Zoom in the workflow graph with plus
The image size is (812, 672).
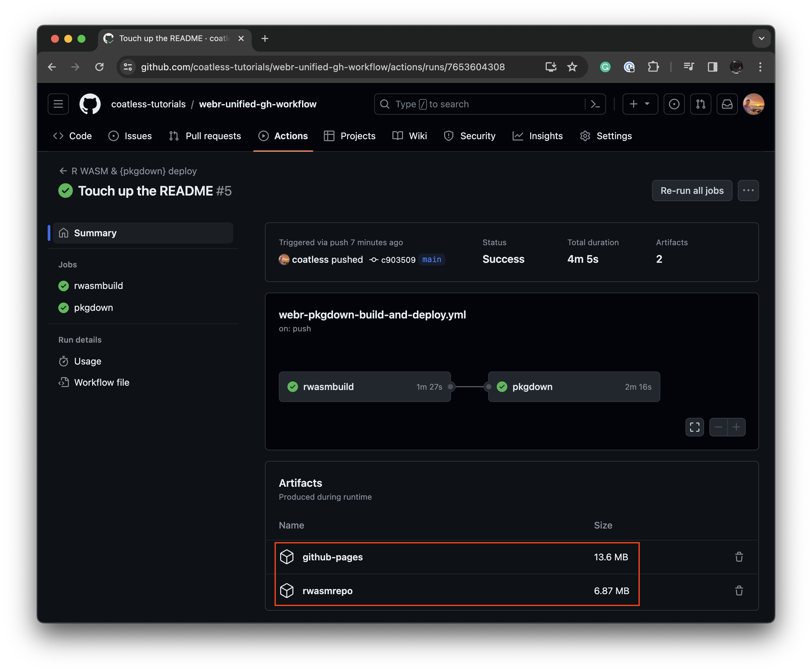point(736,427)
